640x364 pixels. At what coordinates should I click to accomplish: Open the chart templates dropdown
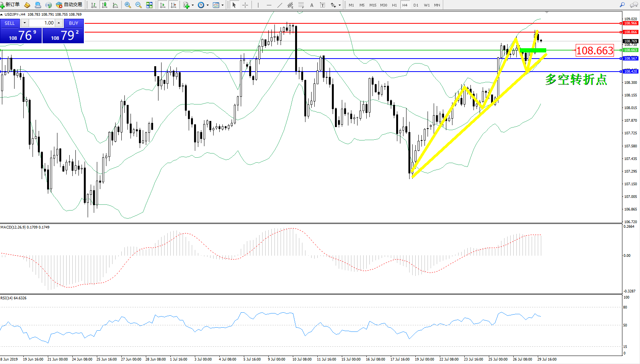point(222,5)
